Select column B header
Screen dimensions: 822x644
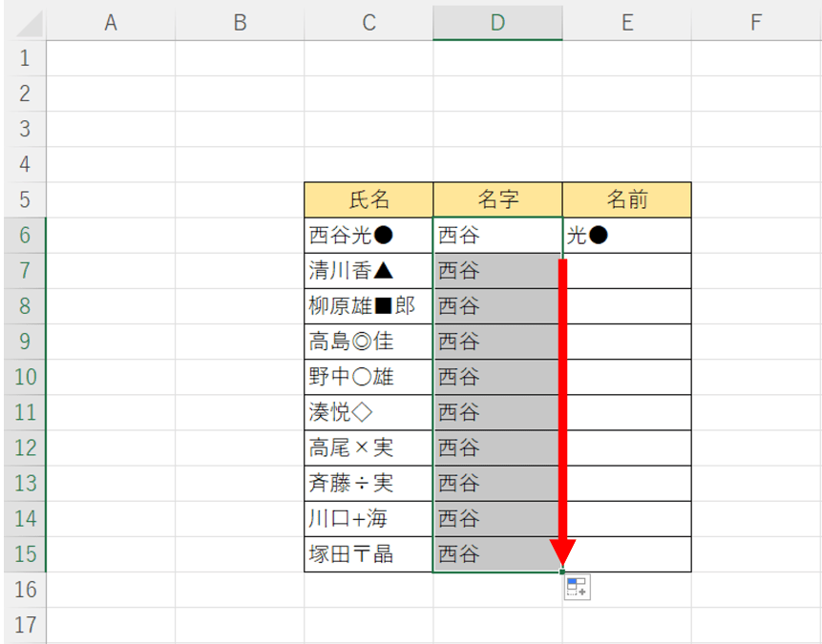[x=240, y=23]
